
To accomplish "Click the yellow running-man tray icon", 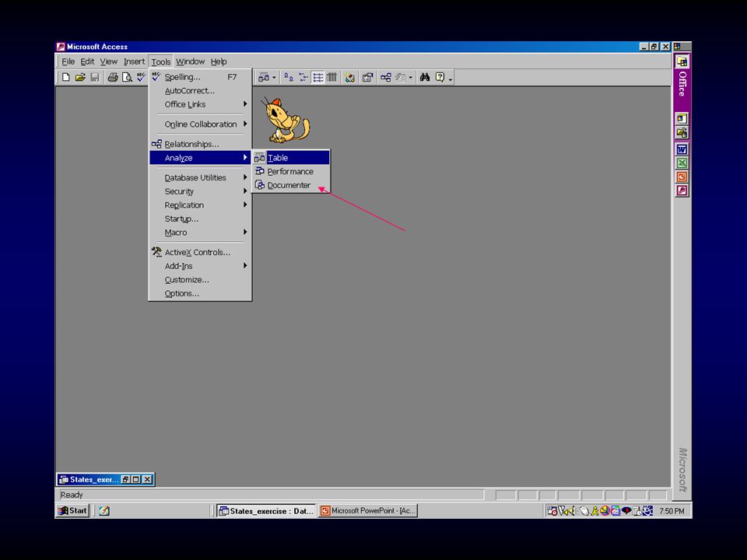I will [x=594, y=511].
